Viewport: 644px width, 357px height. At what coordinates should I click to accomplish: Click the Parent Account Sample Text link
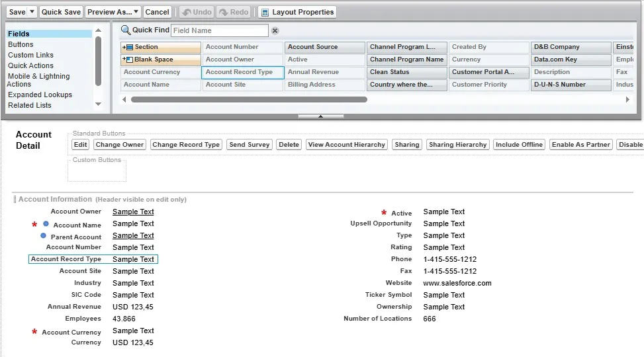click(133, 235)
